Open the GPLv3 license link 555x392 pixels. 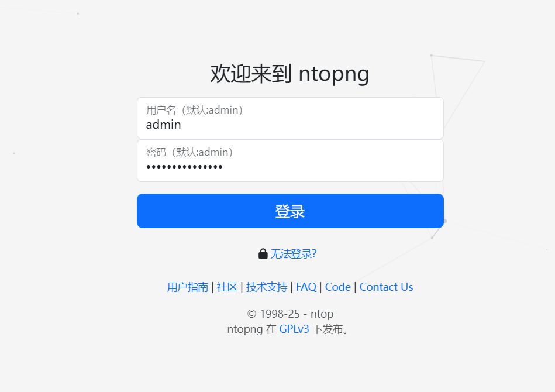pos(294,329)
